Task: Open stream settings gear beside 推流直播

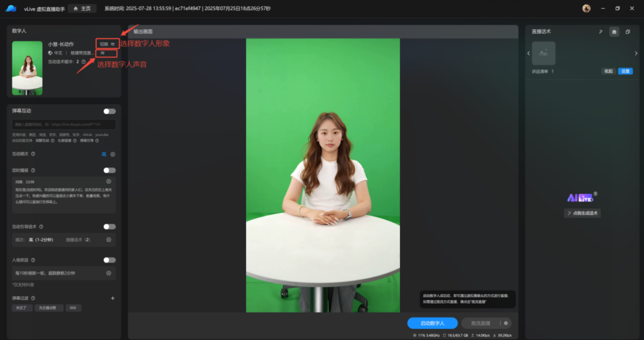Action: coord(506,323)
